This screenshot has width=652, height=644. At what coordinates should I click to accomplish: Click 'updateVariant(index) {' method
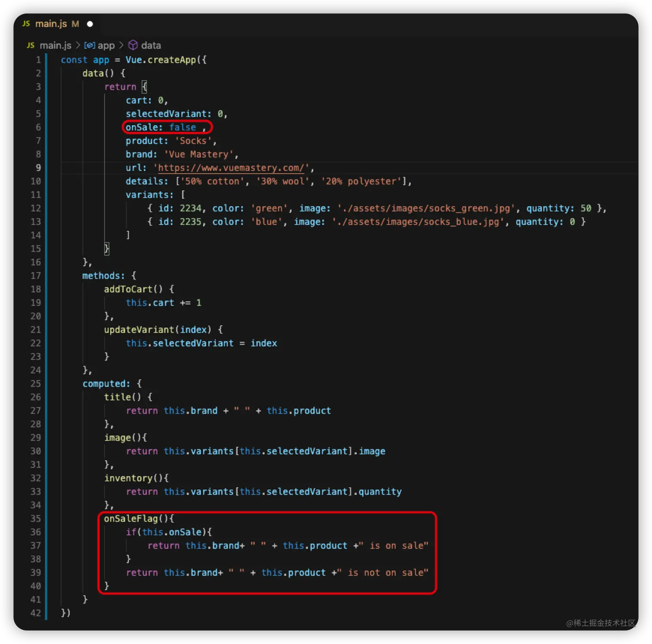163,330
